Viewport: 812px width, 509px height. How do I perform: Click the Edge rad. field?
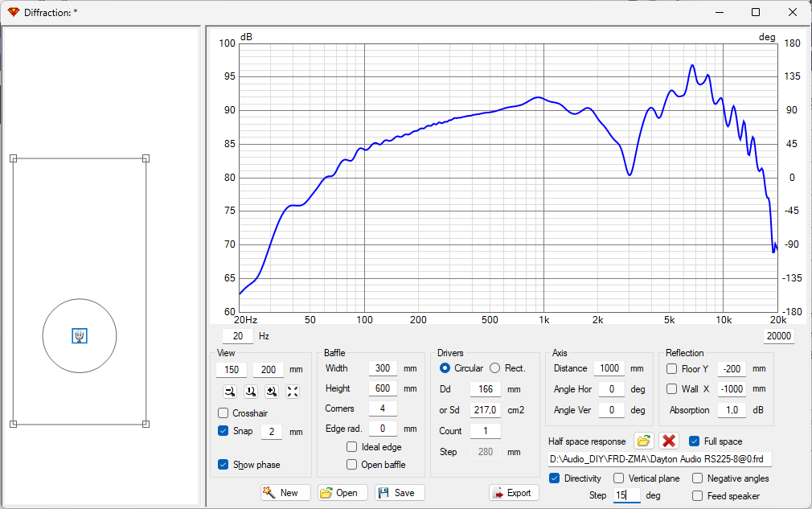(383, 429)
